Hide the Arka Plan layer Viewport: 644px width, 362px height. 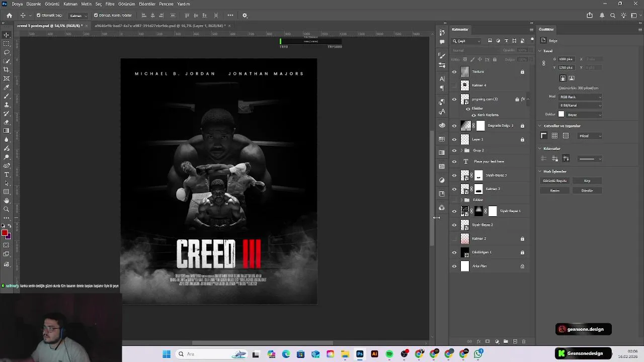click(x=454, y=266)
